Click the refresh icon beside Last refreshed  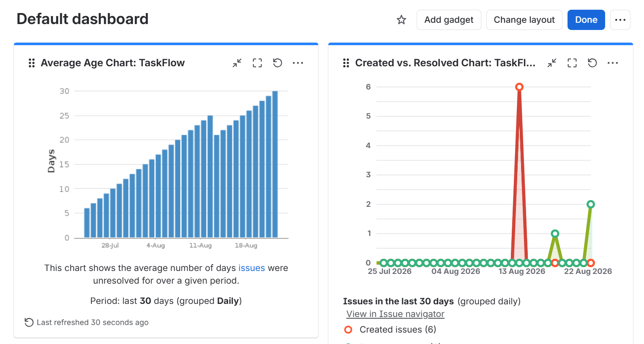(x=29, y=322)
